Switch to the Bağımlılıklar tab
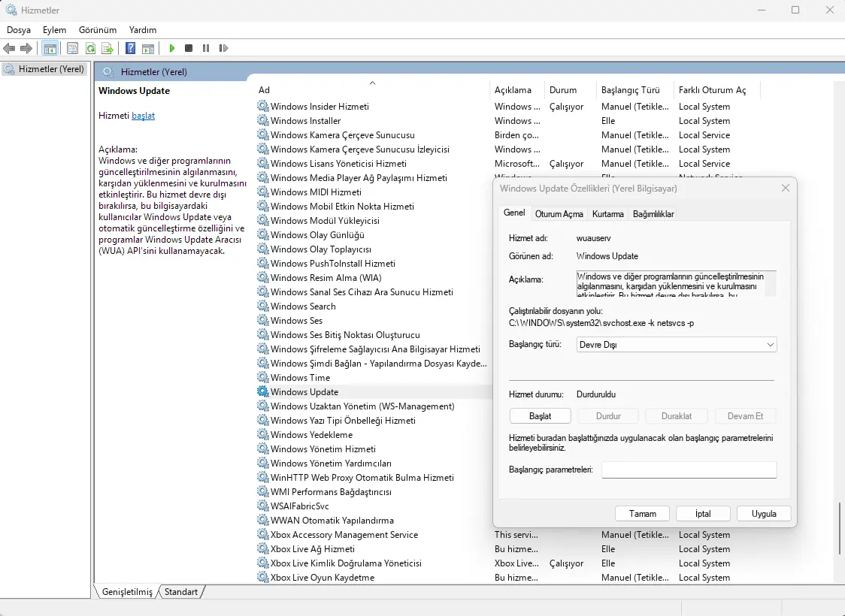This screenshot has height=616, width=845. 653,214
